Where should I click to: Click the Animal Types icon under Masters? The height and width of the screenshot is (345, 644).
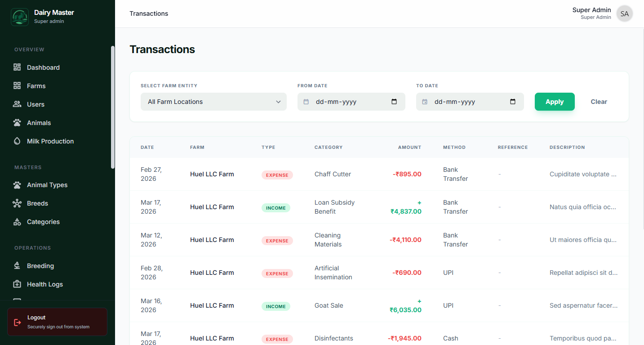[17, 184]
